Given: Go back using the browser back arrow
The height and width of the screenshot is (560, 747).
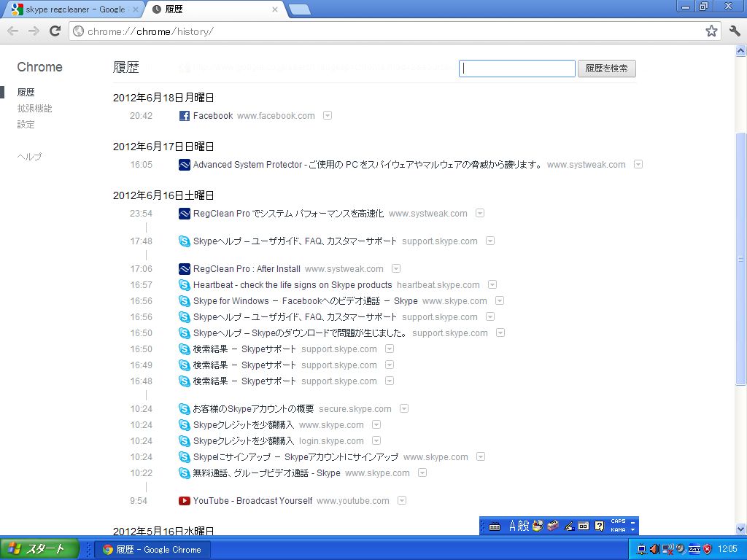Looking at the screenshot, I should (x=13, y=31).
